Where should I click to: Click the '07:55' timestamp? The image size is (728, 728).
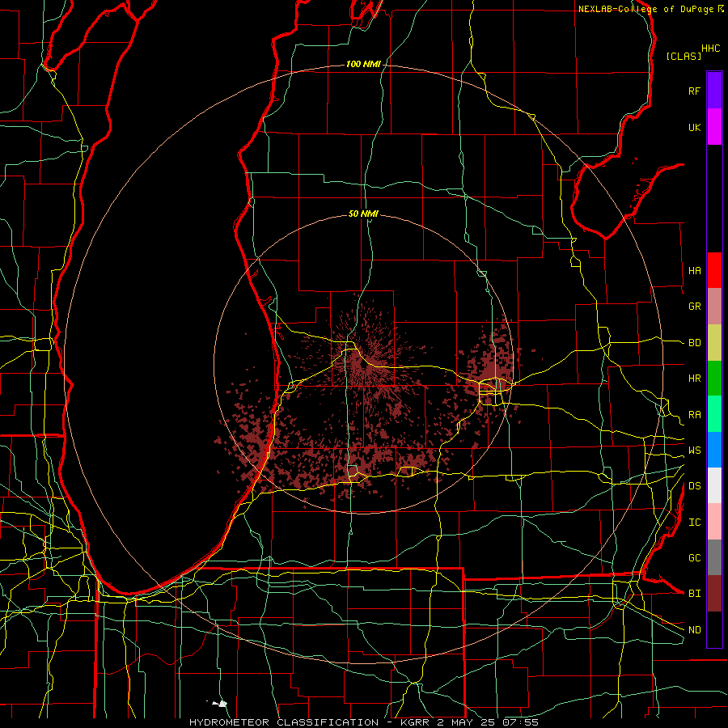[520, 722]
